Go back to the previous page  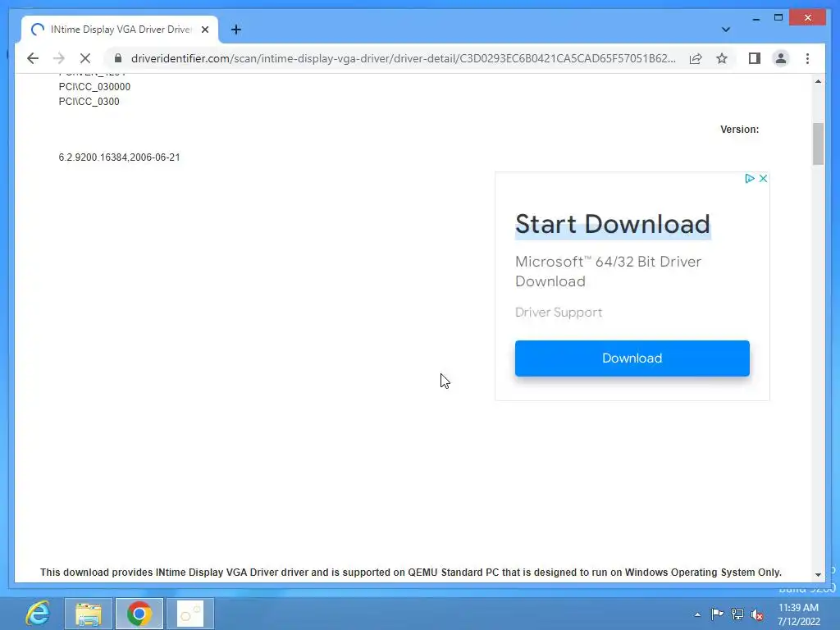tap(33, 58)
